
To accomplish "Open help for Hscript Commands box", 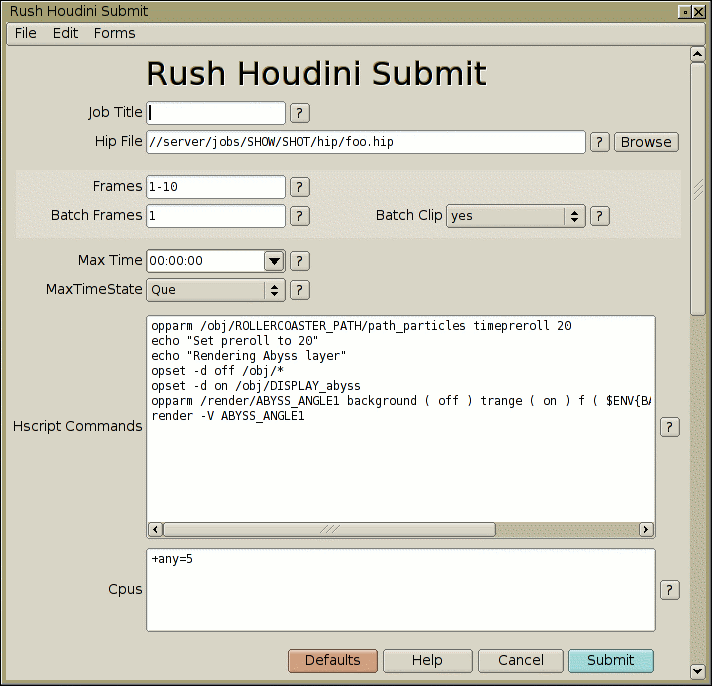I will (x=669, y=427).
